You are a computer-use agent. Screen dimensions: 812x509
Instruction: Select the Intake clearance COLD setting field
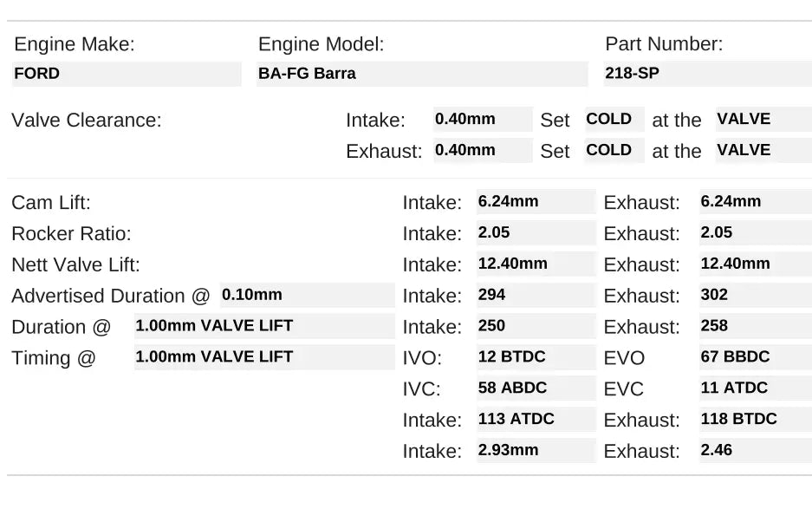[614, 120]
